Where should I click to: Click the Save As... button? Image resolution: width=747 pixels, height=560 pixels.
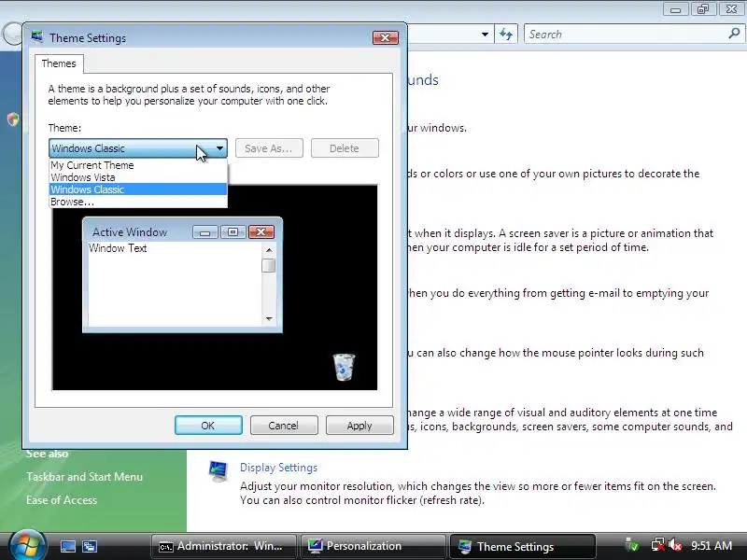[269, 148]
